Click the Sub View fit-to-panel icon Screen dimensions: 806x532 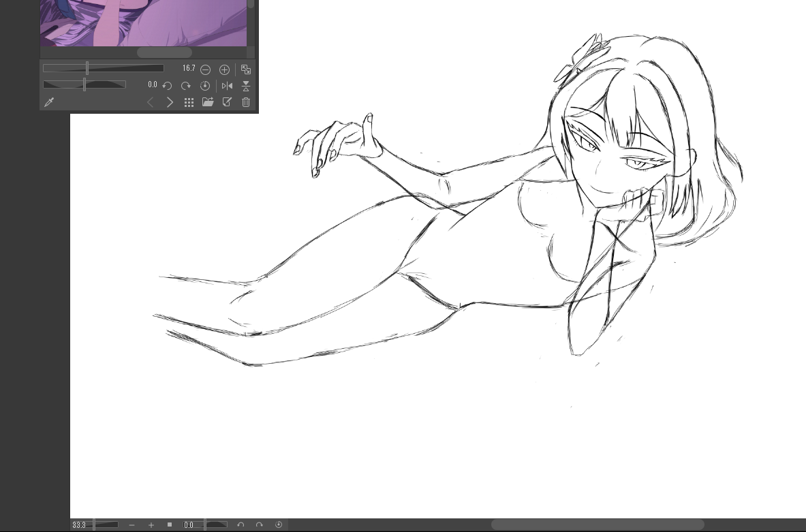[x=246, y=69]
